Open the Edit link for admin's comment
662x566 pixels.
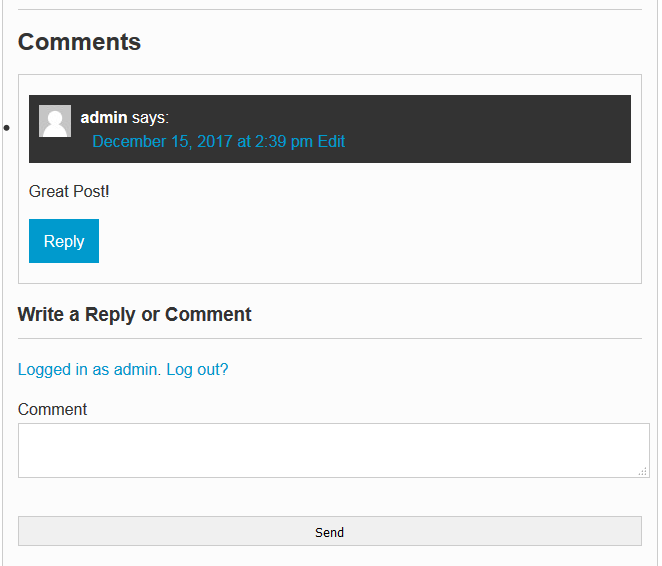[x=331, y=141]
